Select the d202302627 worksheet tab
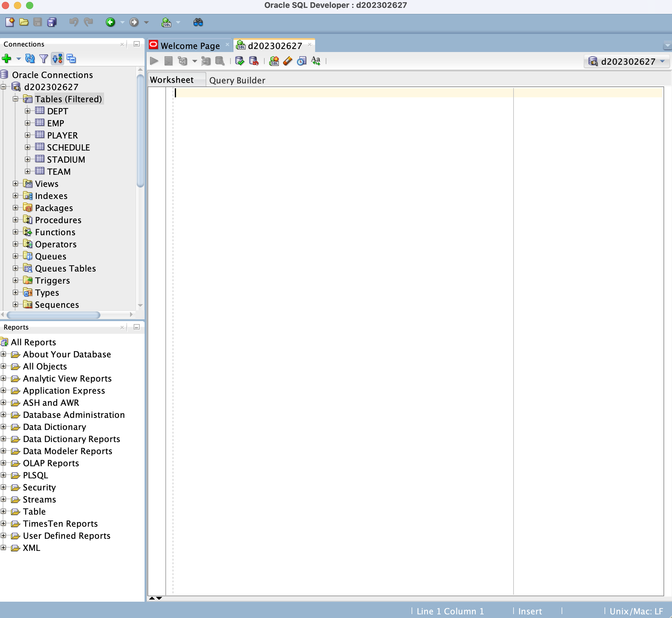The width and height of the screenshot is (672, 618). pos(275,46)
